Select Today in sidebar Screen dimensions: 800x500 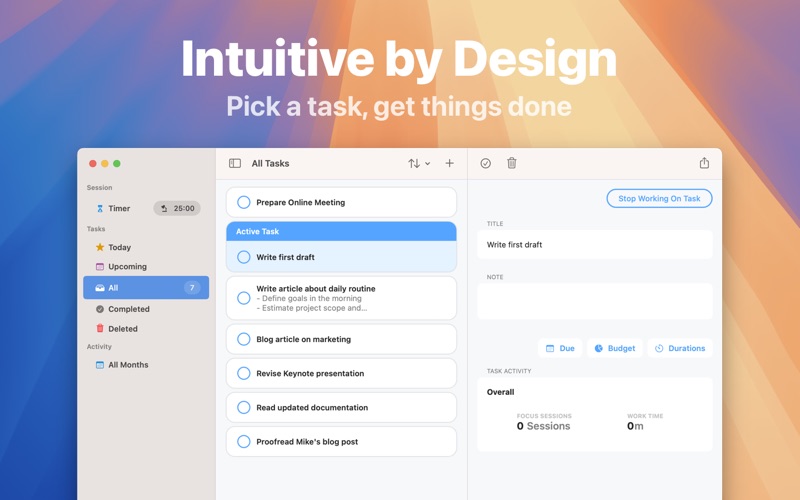pos(119,247)
